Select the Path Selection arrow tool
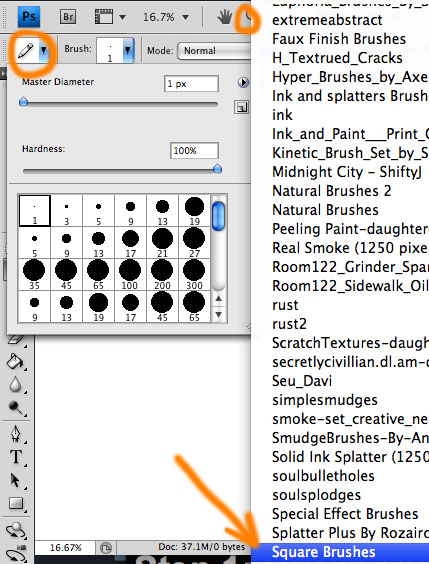The height and width of the screenshot is (564, 429). click(x=15, y=480)
